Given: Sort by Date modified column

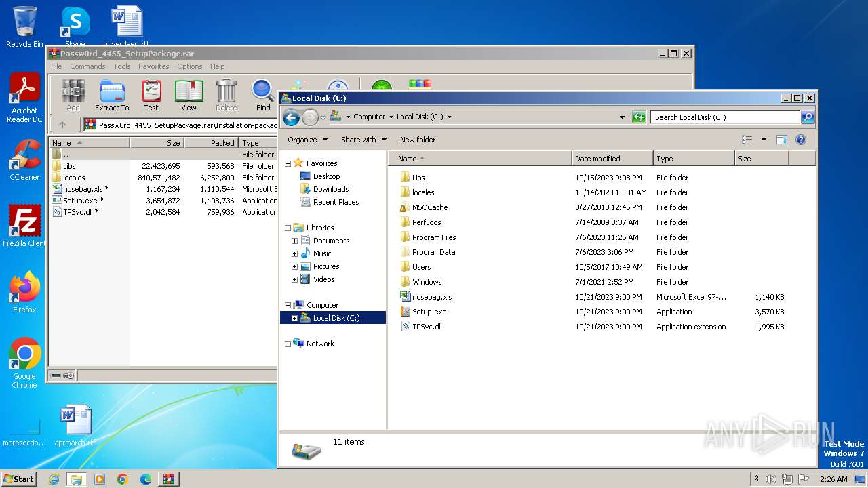Looking at the screenshot, I should click(x=612, y=159).
